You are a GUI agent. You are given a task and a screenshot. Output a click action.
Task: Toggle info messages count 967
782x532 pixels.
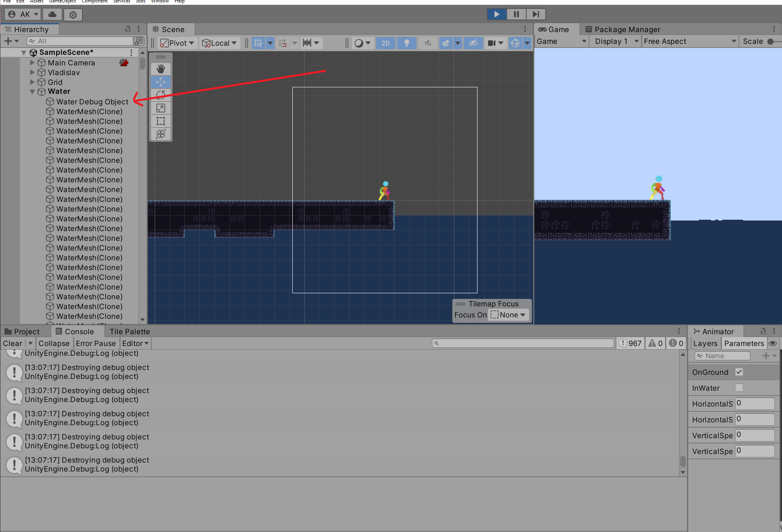click(x=630, y=343)
